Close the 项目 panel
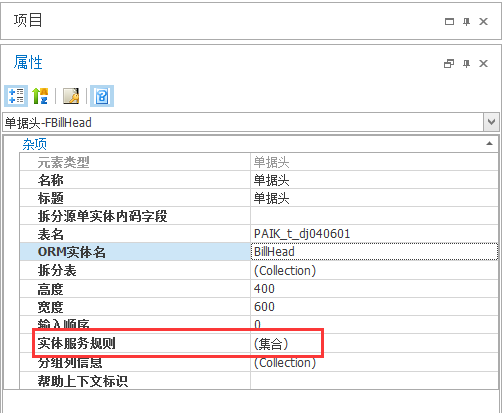502x413 pixels. (x=483, y=22)
